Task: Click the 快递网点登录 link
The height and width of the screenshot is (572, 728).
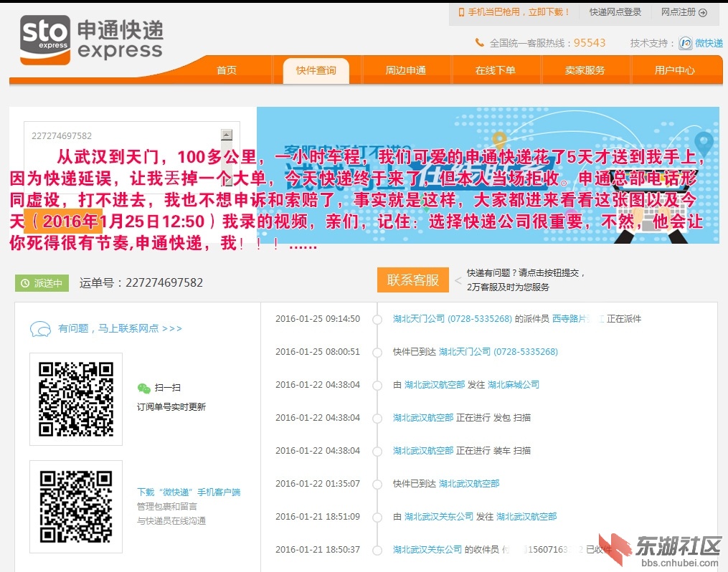Action: (x=615, y=12)
